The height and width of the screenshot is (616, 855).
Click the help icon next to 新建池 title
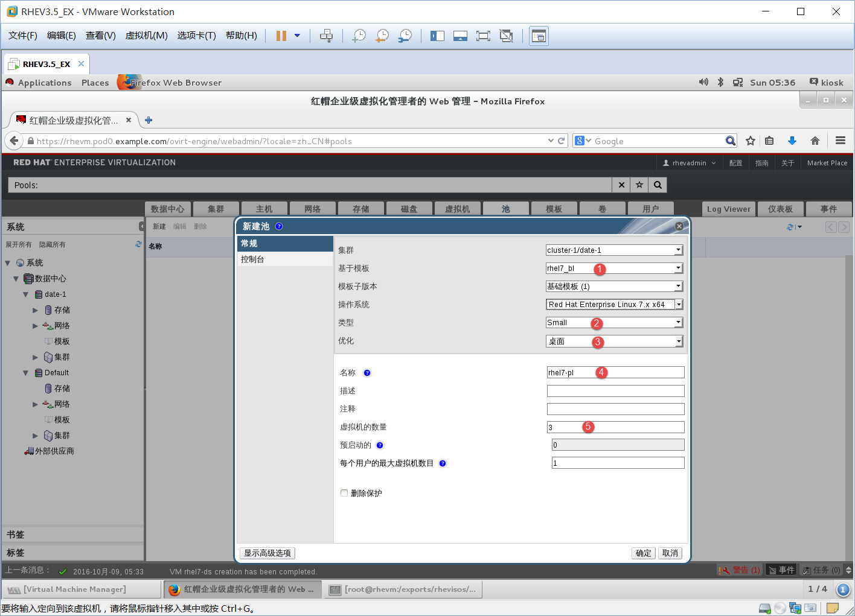(x=279, y=226)
